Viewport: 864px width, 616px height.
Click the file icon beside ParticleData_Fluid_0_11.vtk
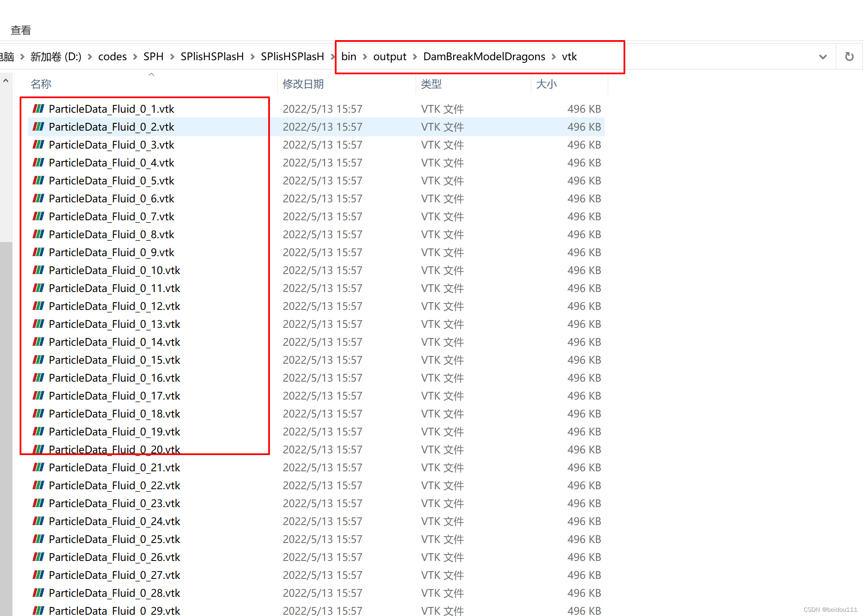[38, 288]
